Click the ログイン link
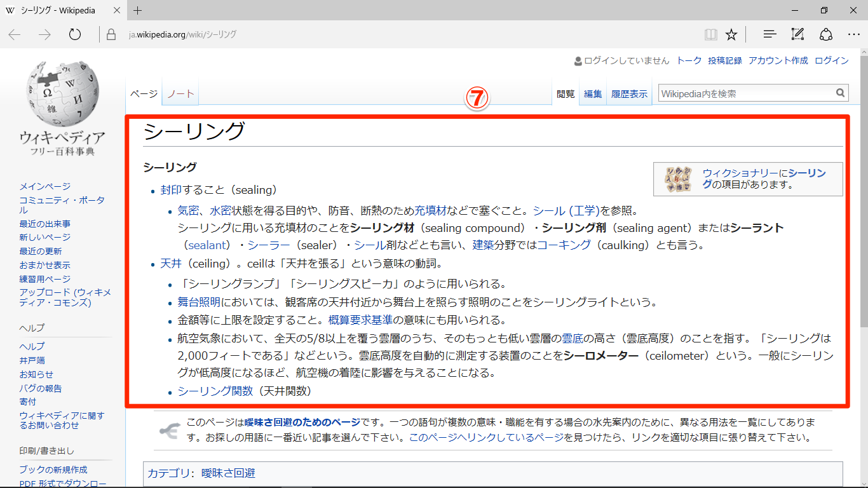This screenshot has height=488, width=868. [x=832, y=60]
